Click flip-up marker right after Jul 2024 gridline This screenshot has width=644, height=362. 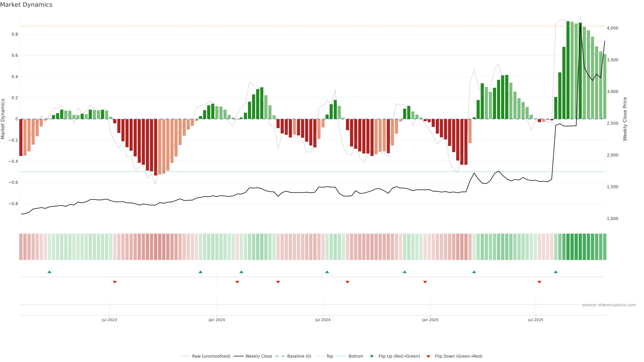coord(327,272)
